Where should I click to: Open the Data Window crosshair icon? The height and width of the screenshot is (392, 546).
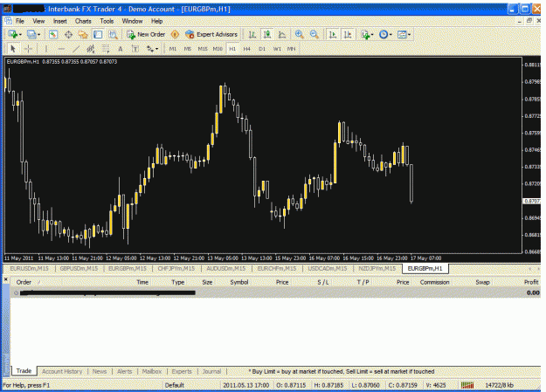click(68, 34)
